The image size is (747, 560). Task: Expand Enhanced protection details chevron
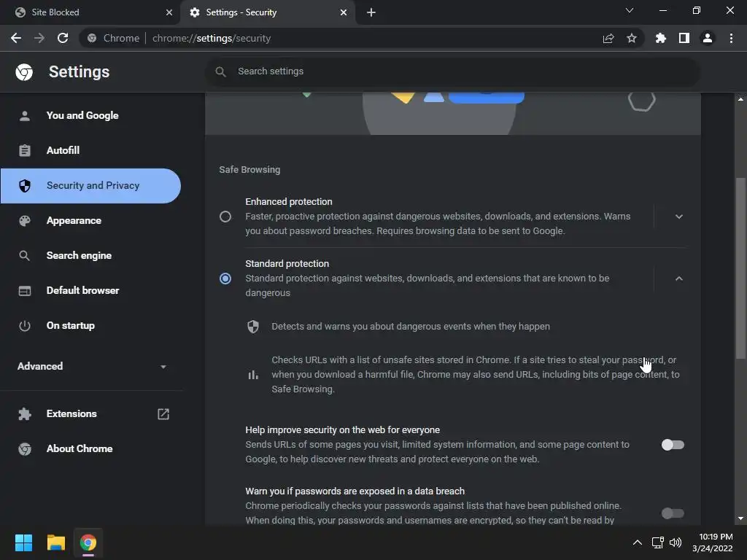coord(679,217)
